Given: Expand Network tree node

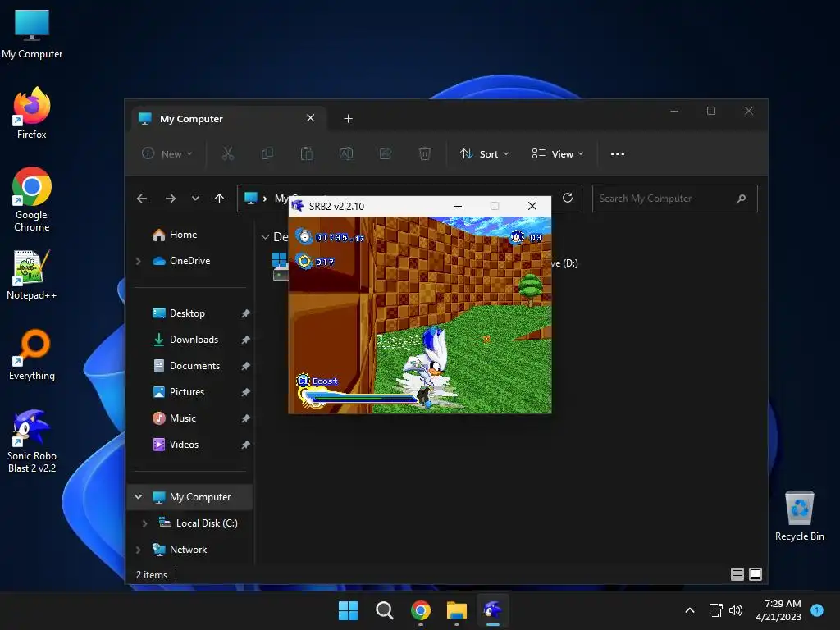Looking at the screenshot, I should 138,550.
